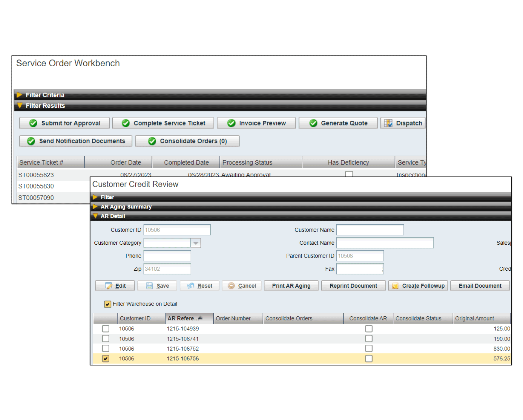Click the Edit pencil icon

click(x=109, y=286)
